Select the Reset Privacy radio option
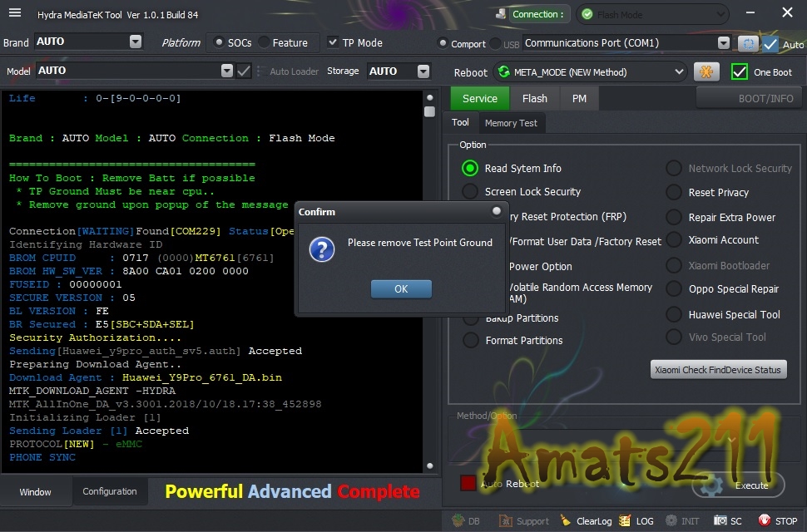Screen dimensions: 807x532 (x=674, y=192)
